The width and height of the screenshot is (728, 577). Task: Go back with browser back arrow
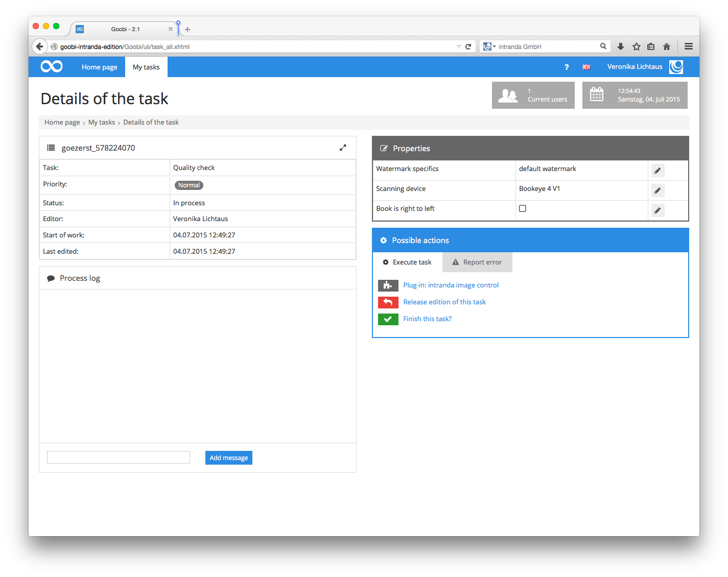[x=39, y=46]
